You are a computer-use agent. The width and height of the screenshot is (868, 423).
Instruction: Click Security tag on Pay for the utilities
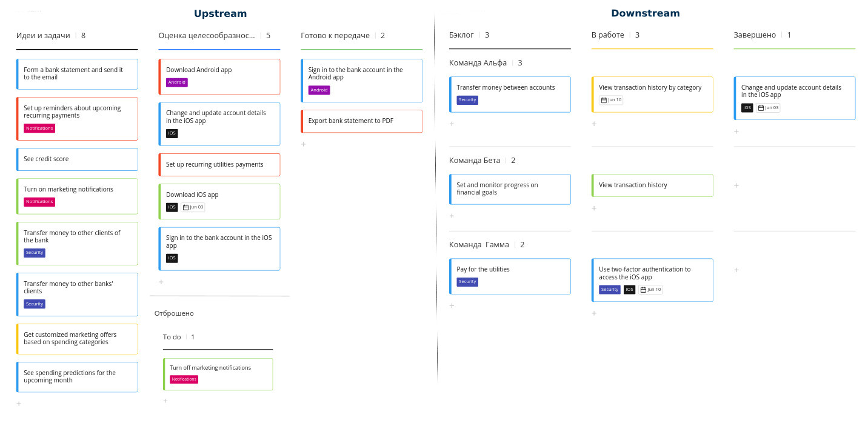[x=467, y=282]
